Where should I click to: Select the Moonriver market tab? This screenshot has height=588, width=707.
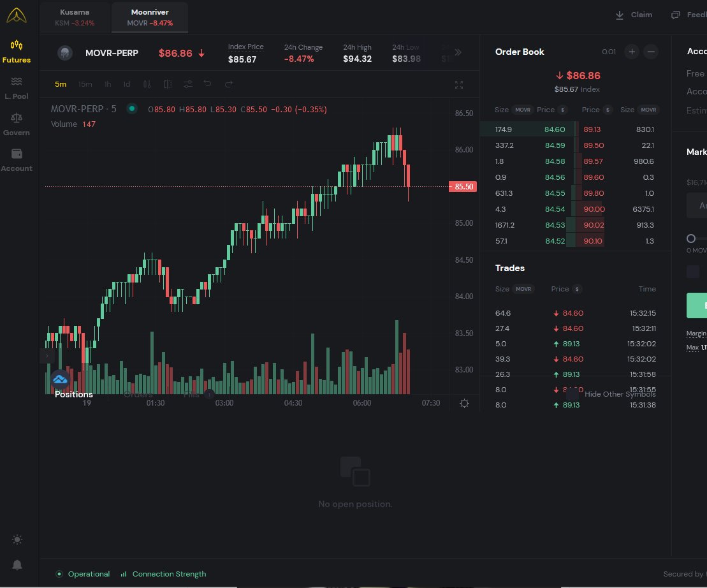(150, 17)
